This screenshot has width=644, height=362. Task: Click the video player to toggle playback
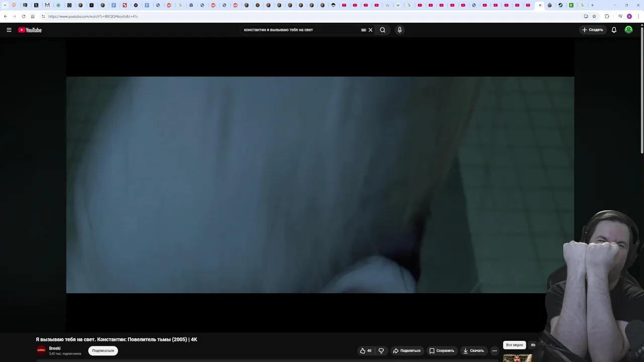tap(320, 185)
